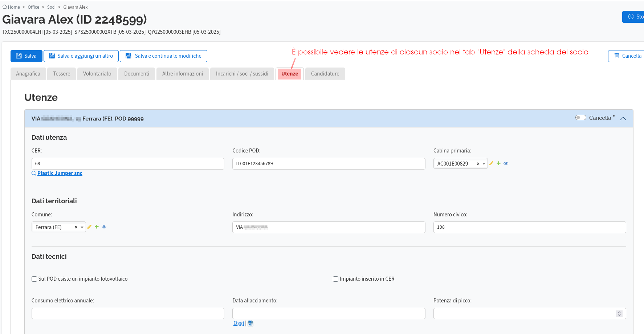View the Comune via the eye icon
Image resolution: width=644 pixels, height=334 pixels.
tap(104, 227)
